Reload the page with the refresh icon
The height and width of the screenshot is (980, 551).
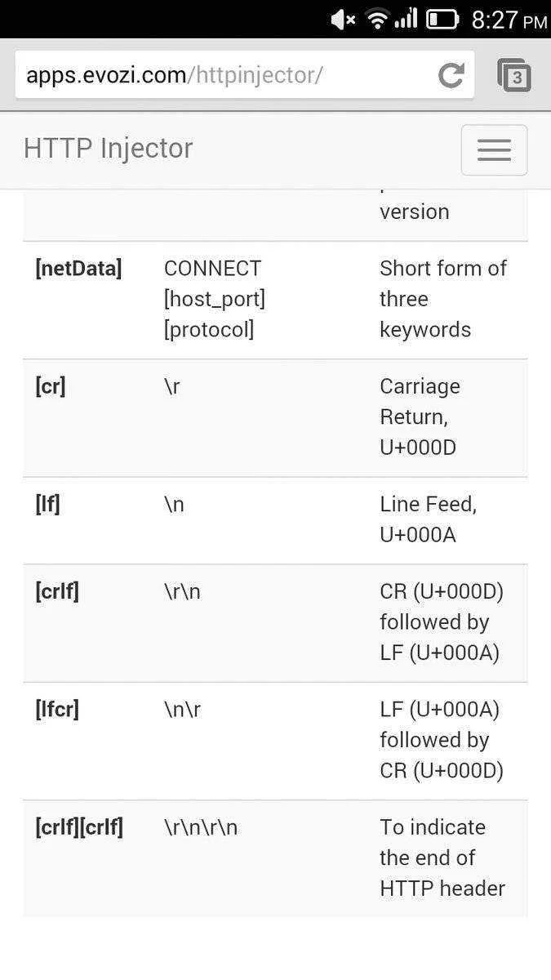click(x=451, y=75)
